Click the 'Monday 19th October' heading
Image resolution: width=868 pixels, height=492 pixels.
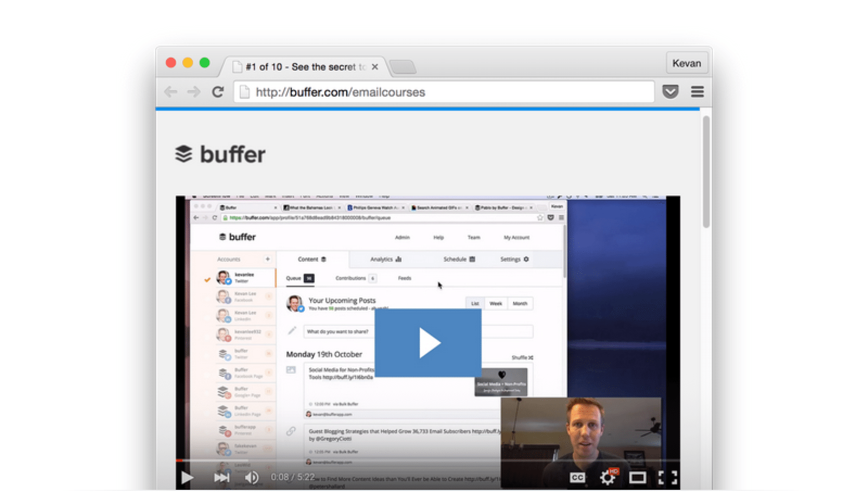[324, 354]
